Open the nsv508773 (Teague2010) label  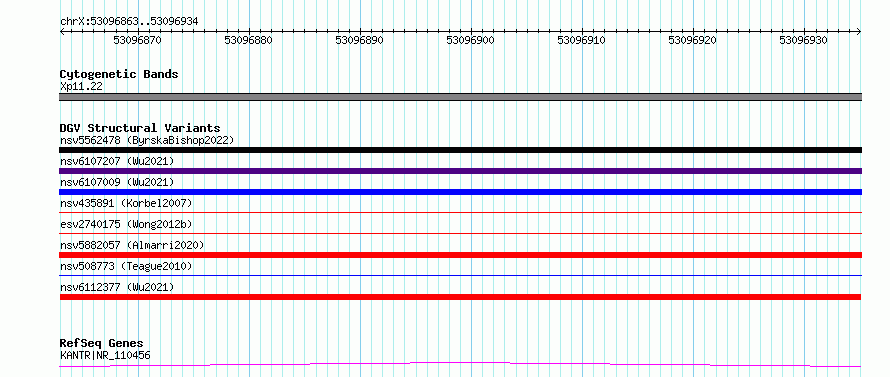point(126,266)
